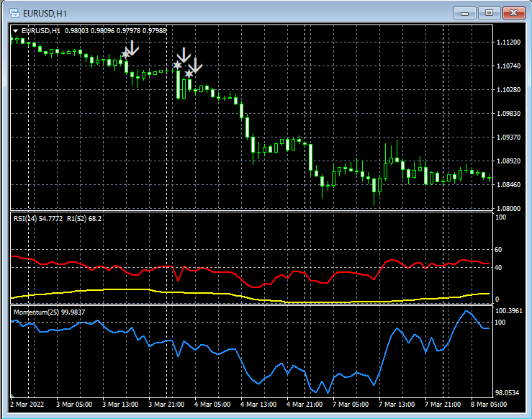Viewport: 532px width, 419px height.
Task: Click the RSI level 40 label
Action: tap(498, 268)
